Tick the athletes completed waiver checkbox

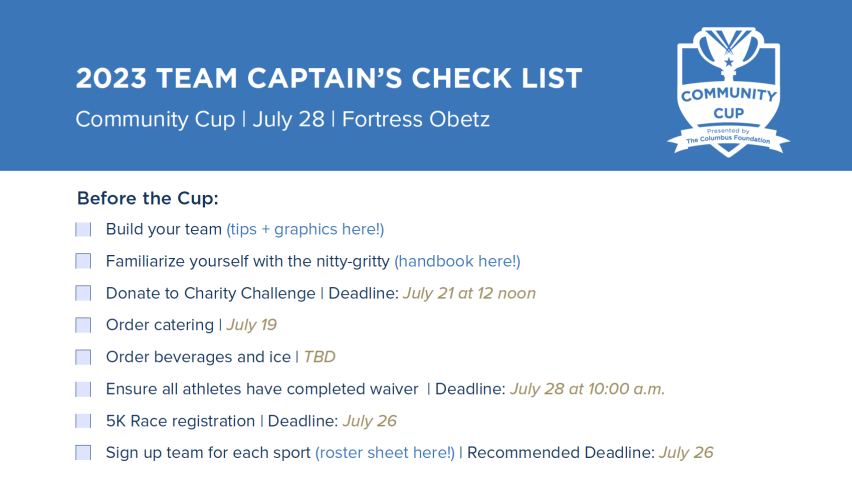pyautogui.click(x=83, y=389)
